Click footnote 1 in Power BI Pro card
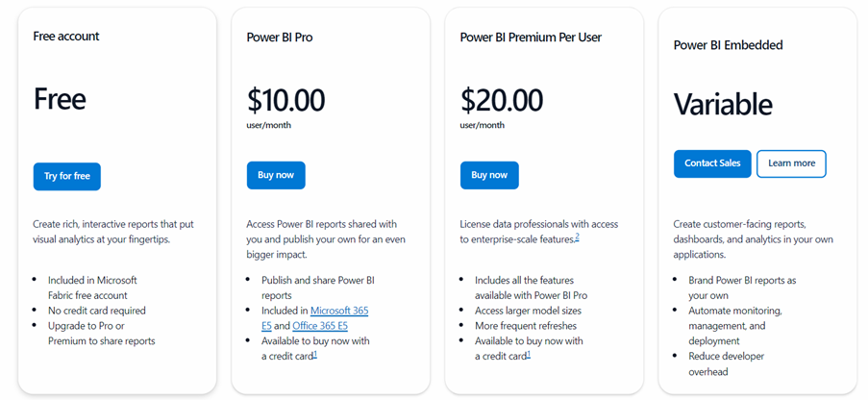 [x=314, y=355]
